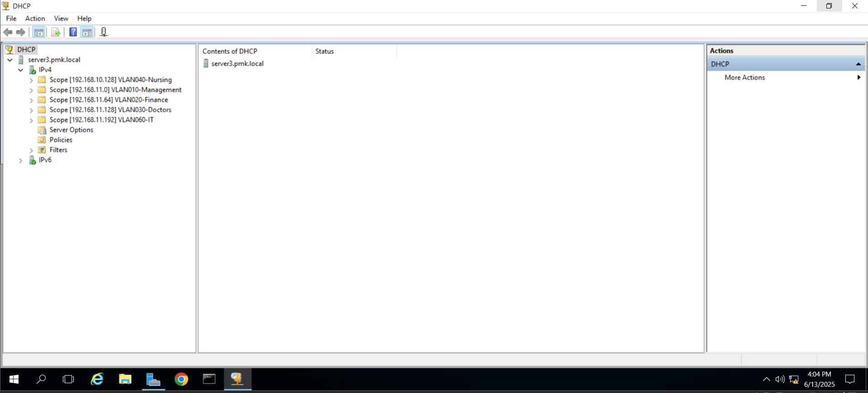Click the Forward arrow toolbar icon
The height and width of the screenshot is (393, 868).
click(21, 32)
